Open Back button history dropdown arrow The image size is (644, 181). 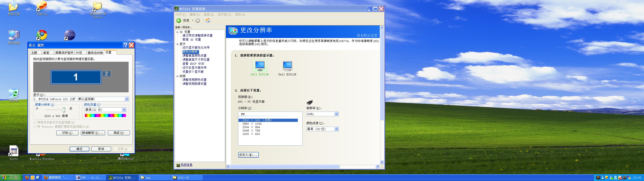(x=193, y=21)
